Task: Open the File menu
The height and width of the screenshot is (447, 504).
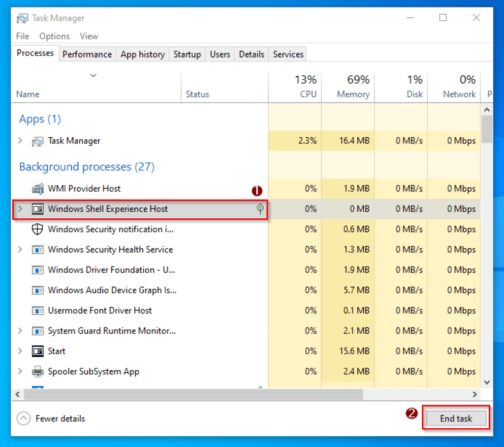Action: (x=23, y=36)
